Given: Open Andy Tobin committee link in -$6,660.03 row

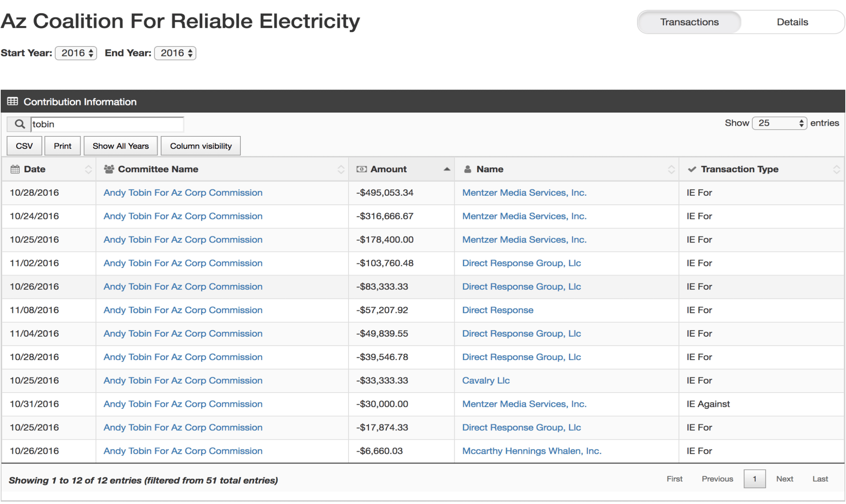Looking at the screenshot, I should pos(183,451).
